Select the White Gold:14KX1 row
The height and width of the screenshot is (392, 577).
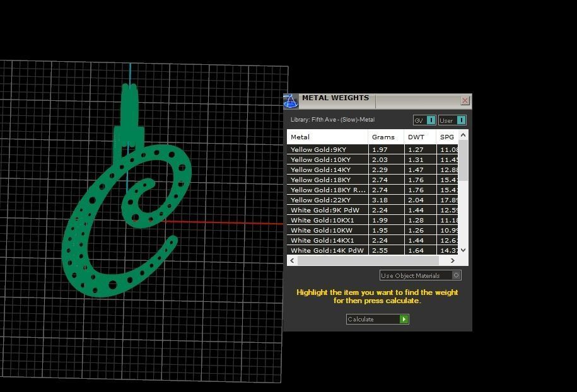coord(373,241)
